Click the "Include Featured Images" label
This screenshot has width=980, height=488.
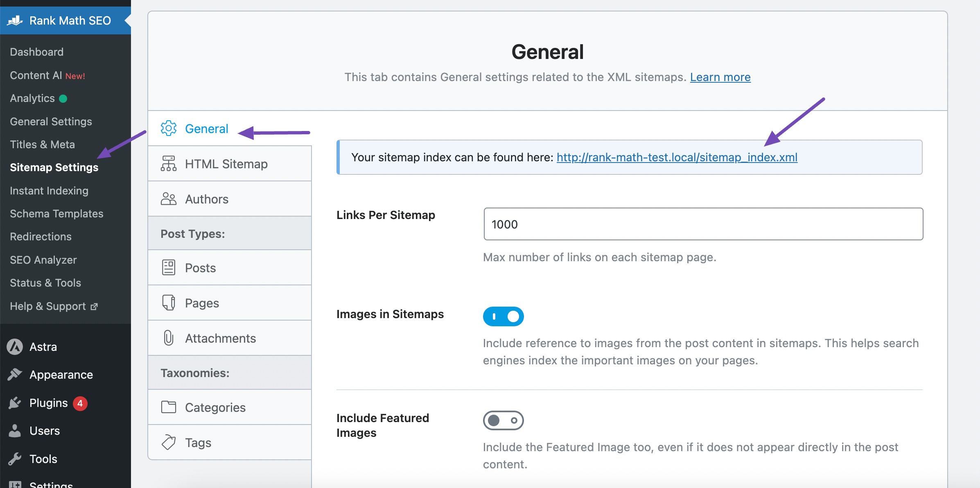(383, 425)
